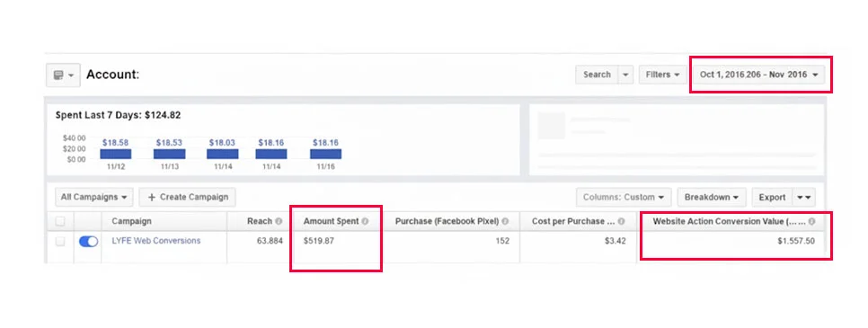Sort by Website Action Conversion Value header
The width and height of the screenshot is (868, 328).
click(729, 221)
